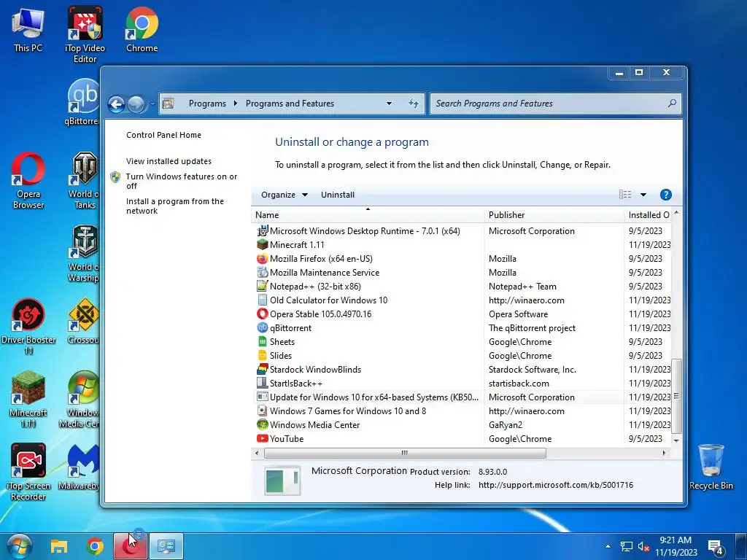Open Malwarebytes desktop shortcut
Viewport: 747px width, 560px height.
[x=81, y=467]
